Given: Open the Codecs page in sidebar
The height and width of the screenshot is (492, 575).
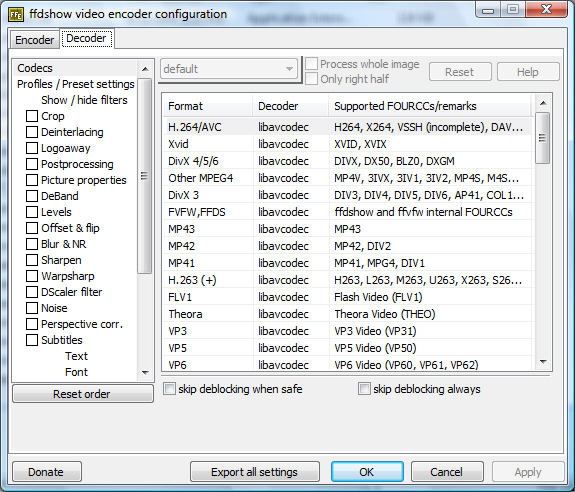Looking at the screenshot, I should tap(35, 68).
